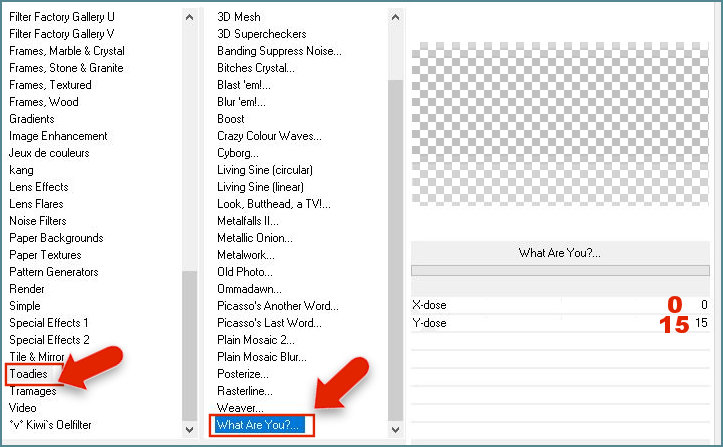Image resolution: width=723 pixels, height=447 pixels.
Task: Choose Tramages in the category list
Action: point(33,391)
